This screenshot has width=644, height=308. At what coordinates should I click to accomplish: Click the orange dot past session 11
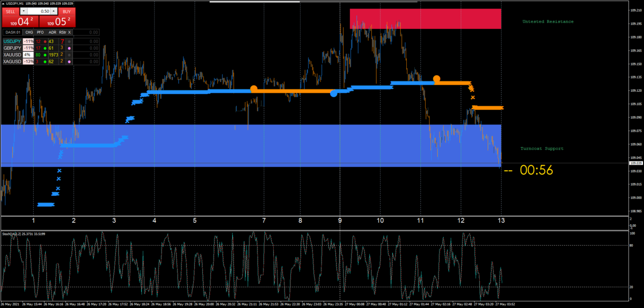(x=437, y=79)
